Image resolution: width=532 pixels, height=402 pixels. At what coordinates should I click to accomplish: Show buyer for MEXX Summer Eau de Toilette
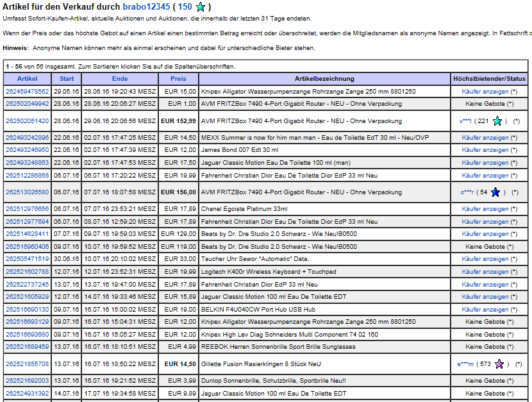[485, 138]
